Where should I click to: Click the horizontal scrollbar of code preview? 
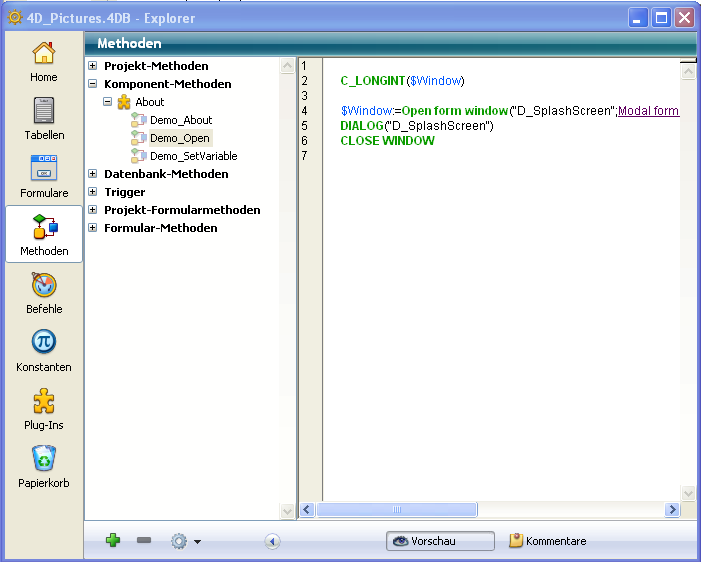[490, 510]
